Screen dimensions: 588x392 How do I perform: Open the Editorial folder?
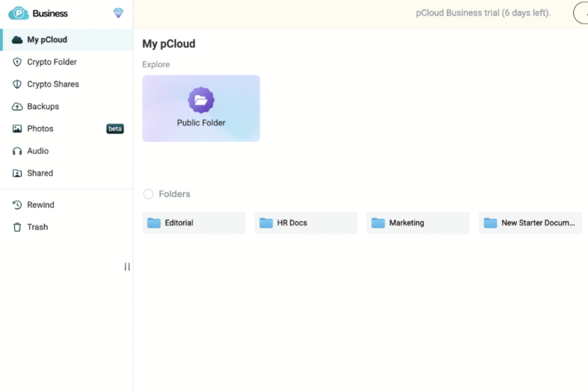193,223
